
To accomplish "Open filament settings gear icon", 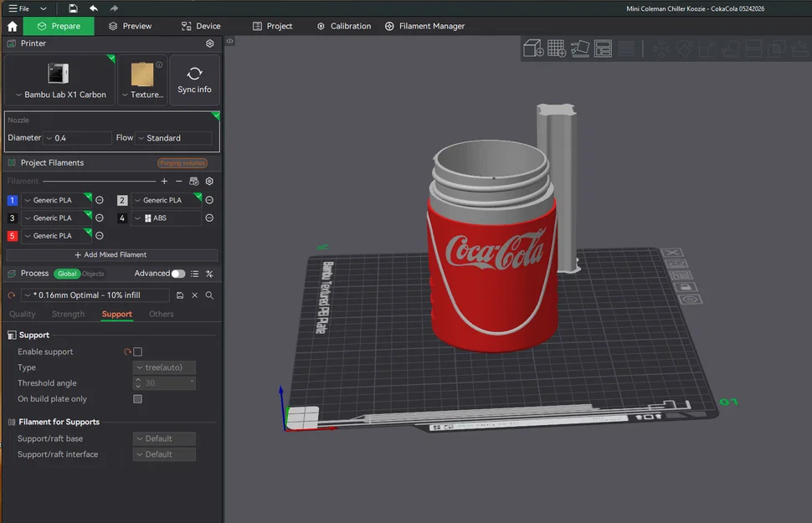I will point(209,182).
